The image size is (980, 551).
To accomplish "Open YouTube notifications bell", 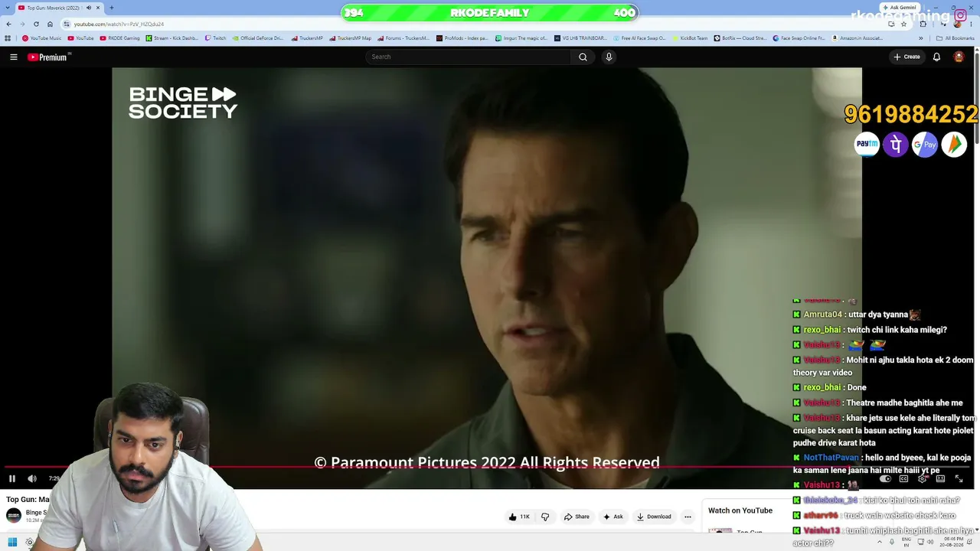I will 936,57.
